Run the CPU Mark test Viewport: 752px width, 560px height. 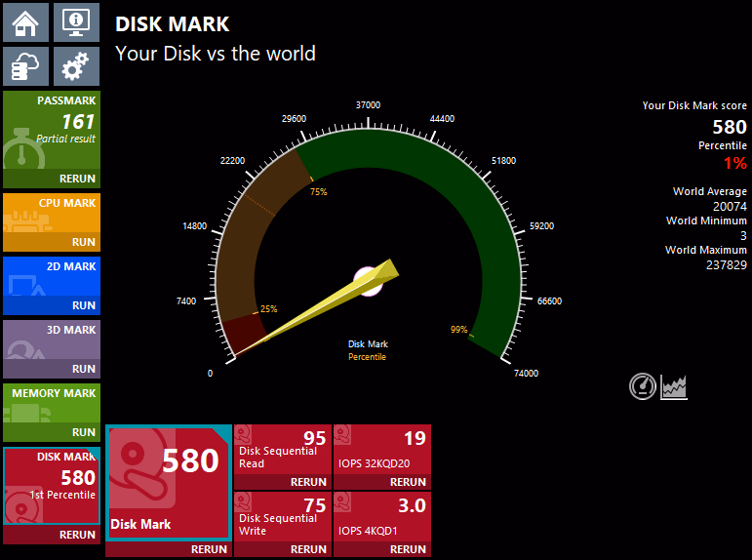[x=83, y=242]
